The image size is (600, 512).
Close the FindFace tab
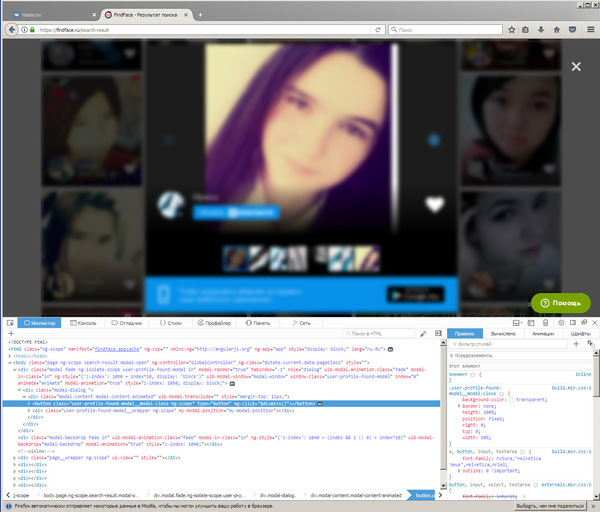[186, 15]
